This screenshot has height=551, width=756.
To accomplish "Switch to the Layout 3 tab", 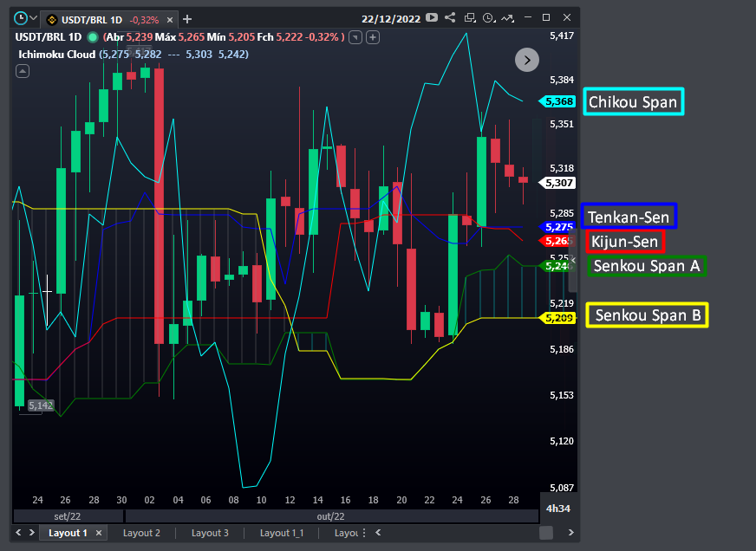I will tap(210, 533).
